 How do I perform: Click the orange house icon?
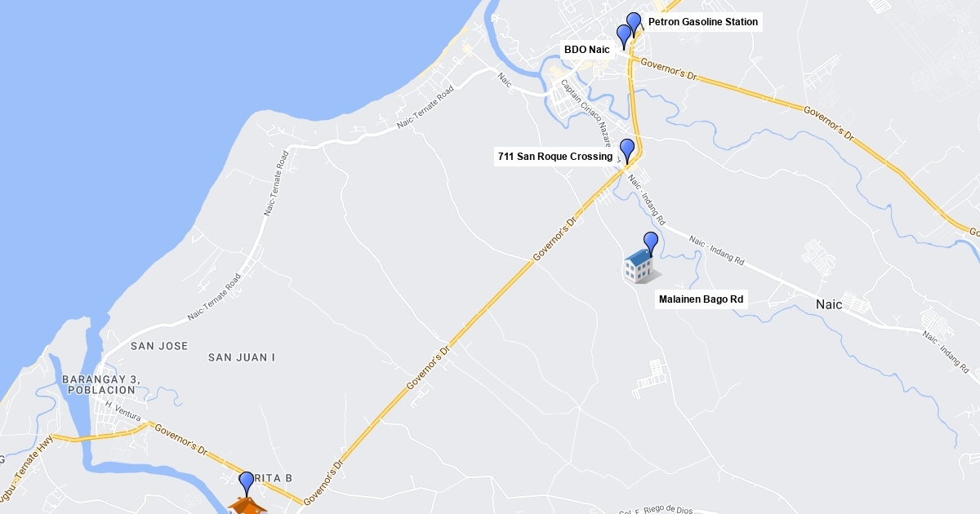click(x=247, y=506)
